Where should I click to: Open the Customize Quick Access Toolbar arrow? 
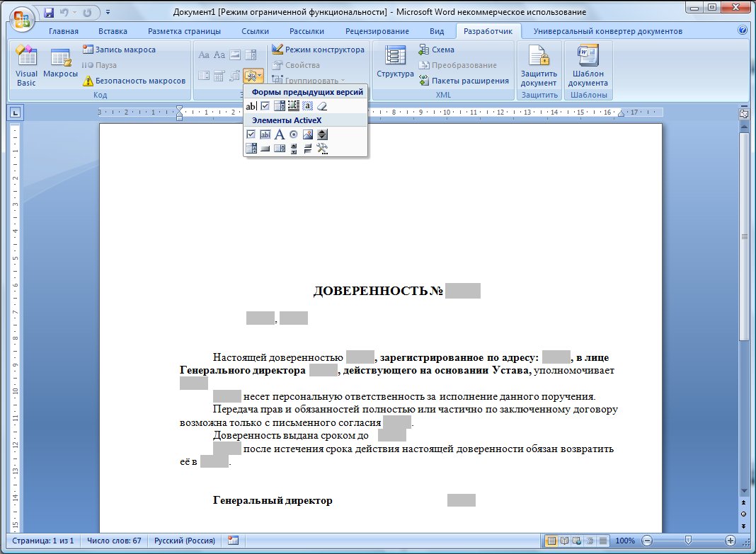108,12
